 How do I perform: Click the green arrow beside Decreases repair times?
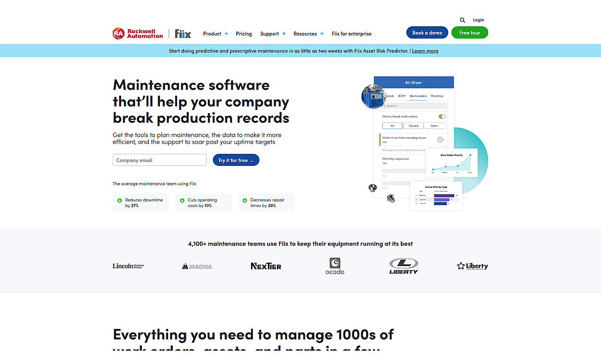245,200
